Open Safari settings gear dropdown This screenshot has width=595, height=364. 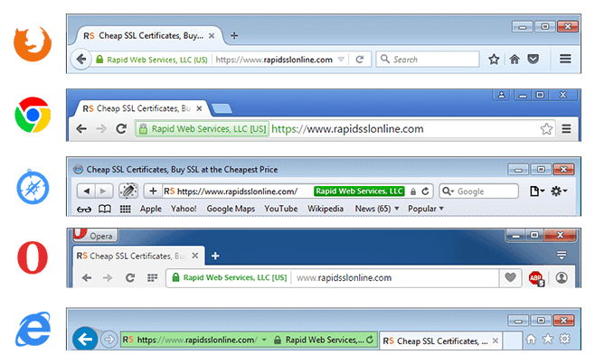pyautogui.click(x=559, y=191)
